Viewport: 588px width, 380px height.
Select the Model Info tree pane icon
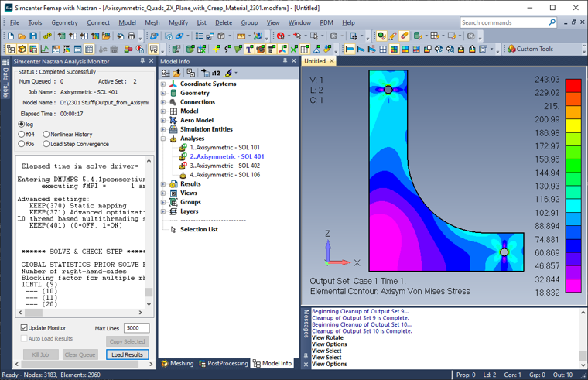pos(11,49)
